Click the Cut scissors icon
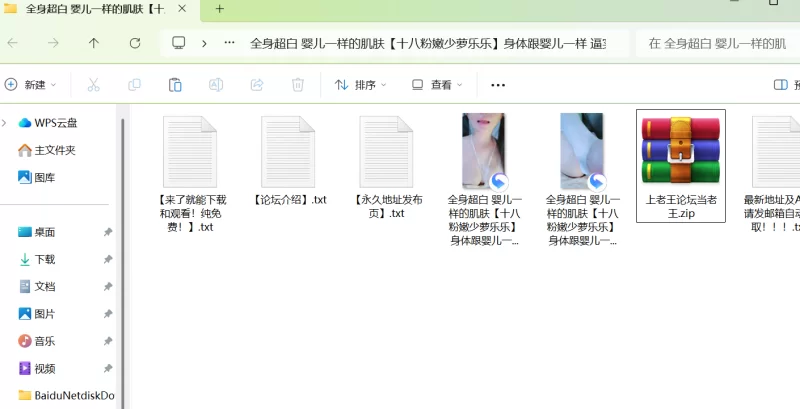 [x=93, y=85]
